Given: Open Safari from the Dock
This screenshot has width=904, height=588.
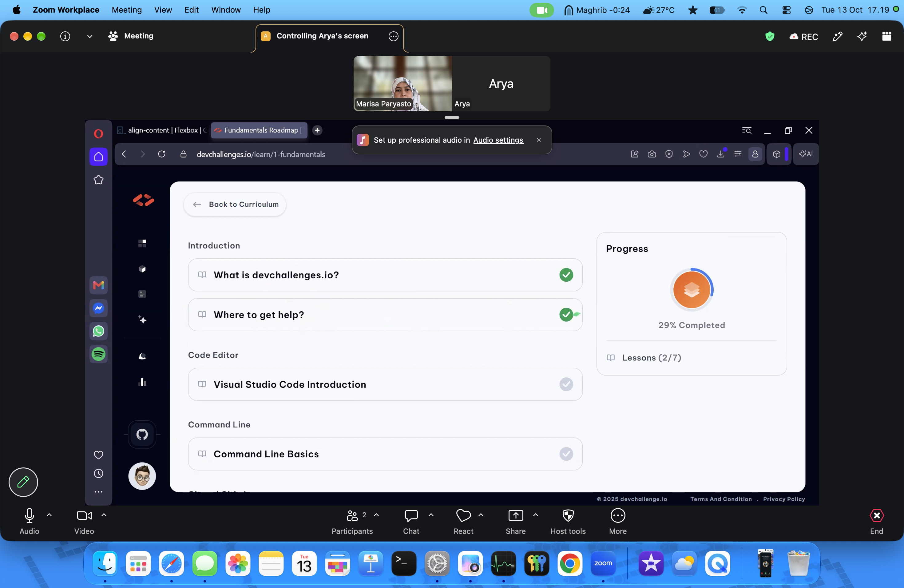Looking at the screenshot, I should (x=171, y=563).
